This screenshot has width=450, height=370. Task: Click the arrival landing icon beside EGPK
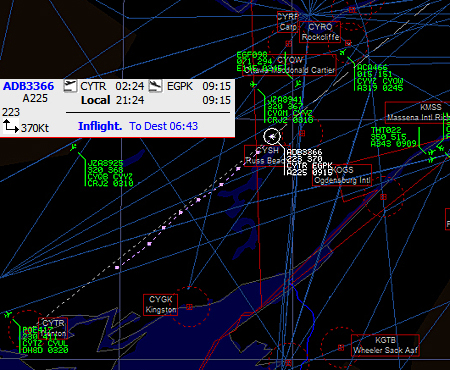click(155, 86)
